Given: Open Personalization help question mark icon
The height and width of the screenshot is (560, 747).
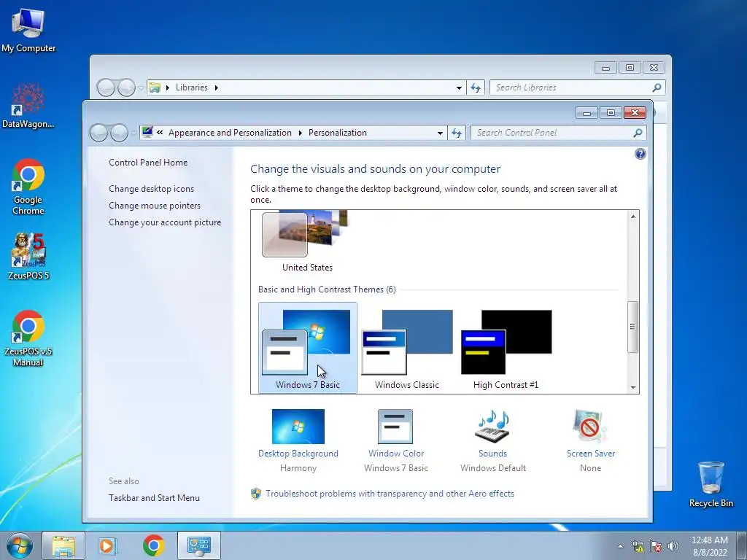Looking at the screenshot, I should coord(640,154).
